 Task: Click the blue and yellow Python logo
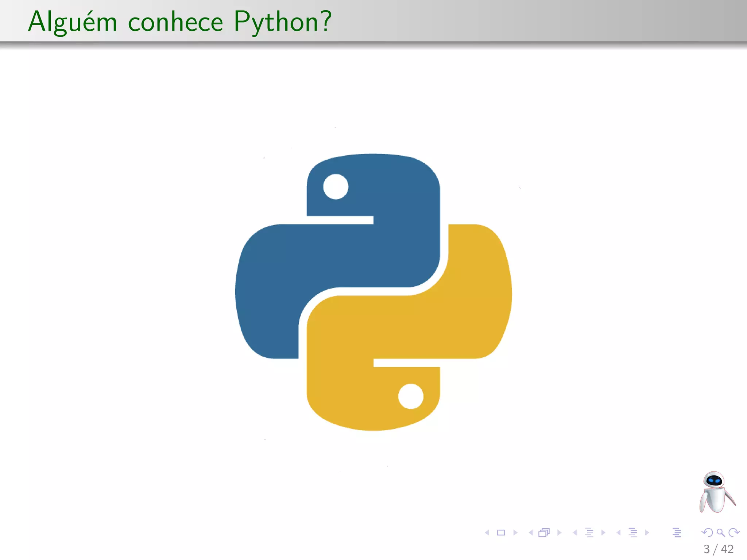click(373, 292)
